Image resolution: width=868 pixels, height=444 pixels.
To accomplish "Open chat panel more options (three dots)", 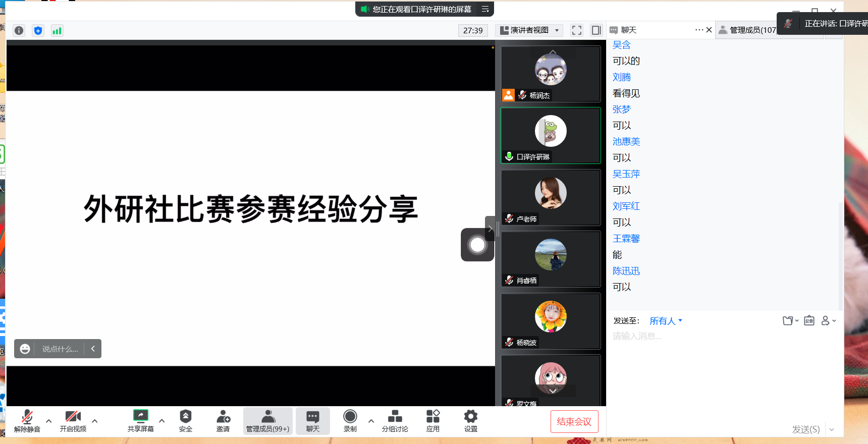I will [699, 30].
